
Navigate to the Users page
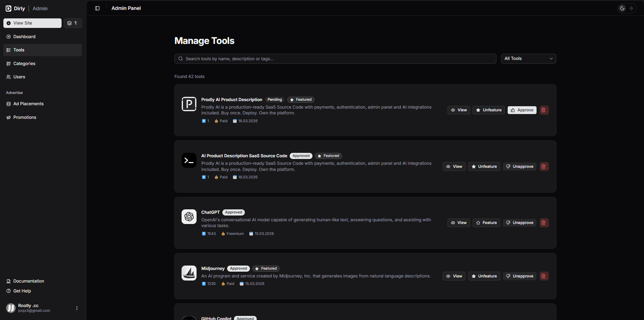pyautogui.click(x=19, y=77)
